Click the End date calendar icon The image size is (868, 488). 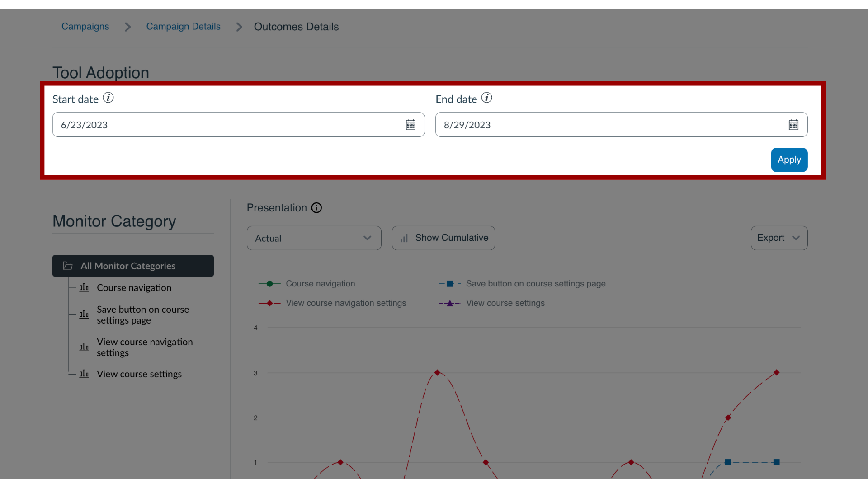click(x=793, y=125)
